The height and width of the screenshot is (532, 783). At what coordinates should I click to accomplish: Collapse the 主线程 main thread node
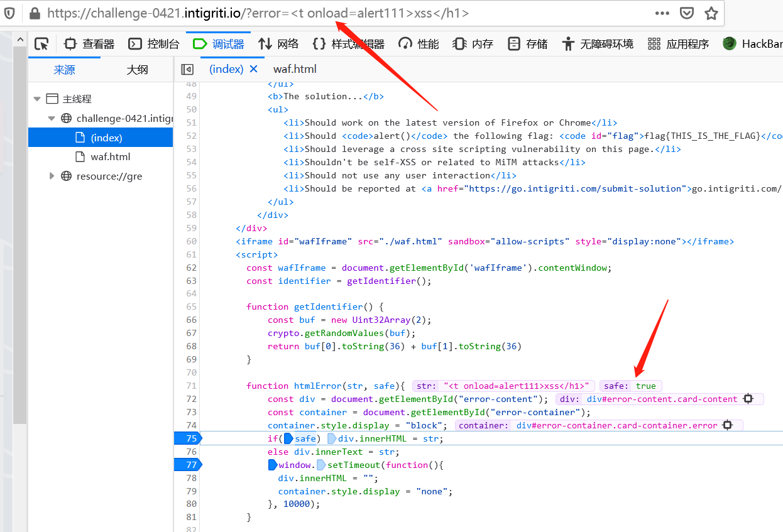click(37, 99)
